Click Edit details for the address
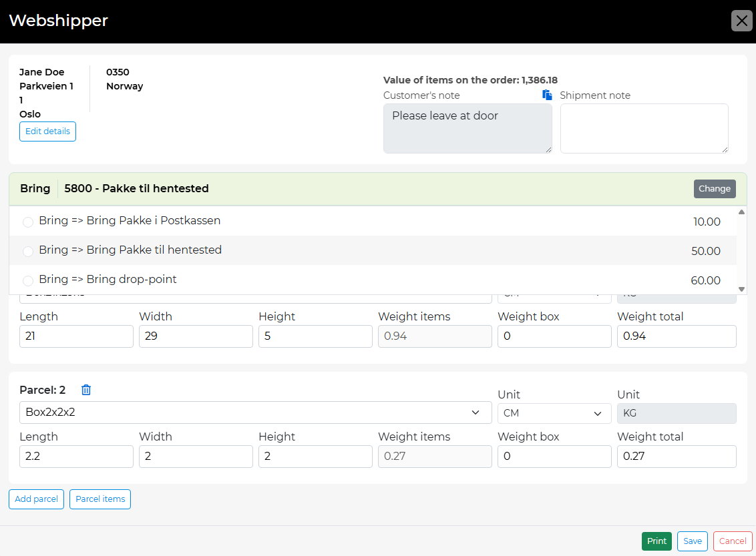 pos(47,131)
